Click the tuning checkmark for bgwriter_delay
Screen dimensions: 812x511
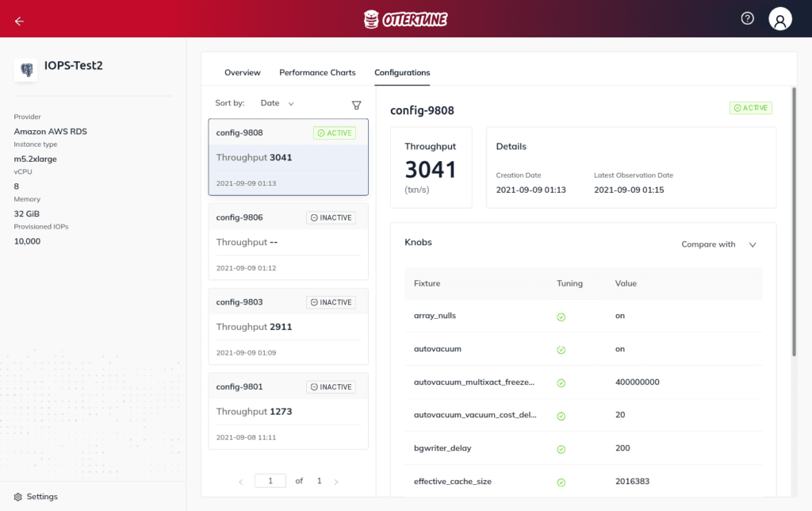[x=561, y=449]
